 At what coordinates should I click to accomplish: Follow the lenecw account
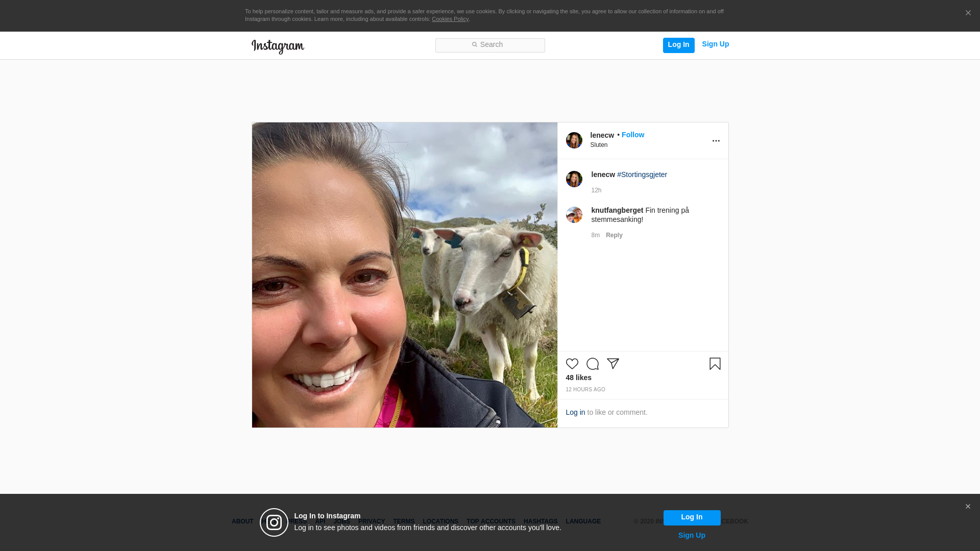632,135
